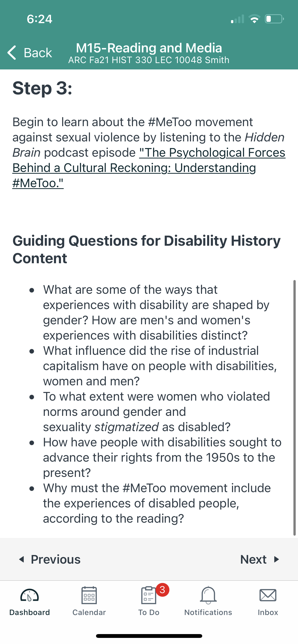Tap the battery status icon
This screenshot has height=644, width=298.
pyautogui.click(x=275, y=19)
